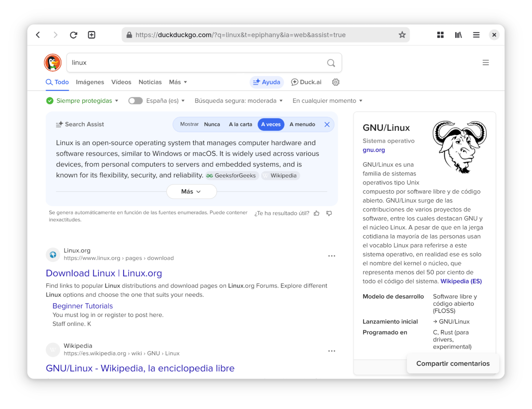The image size is (532, 409).
Task: Switch to Vídeos tab
Action: 121,82
